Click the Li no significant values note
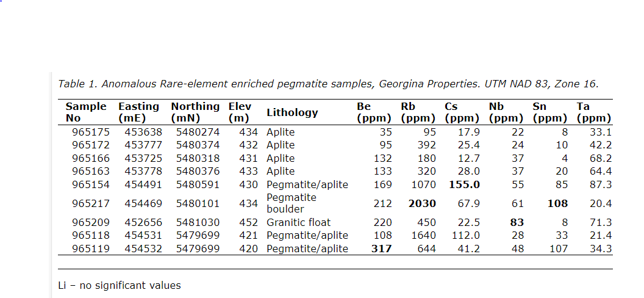This screenshot has height=298, width=644. (x=120, y=285)
